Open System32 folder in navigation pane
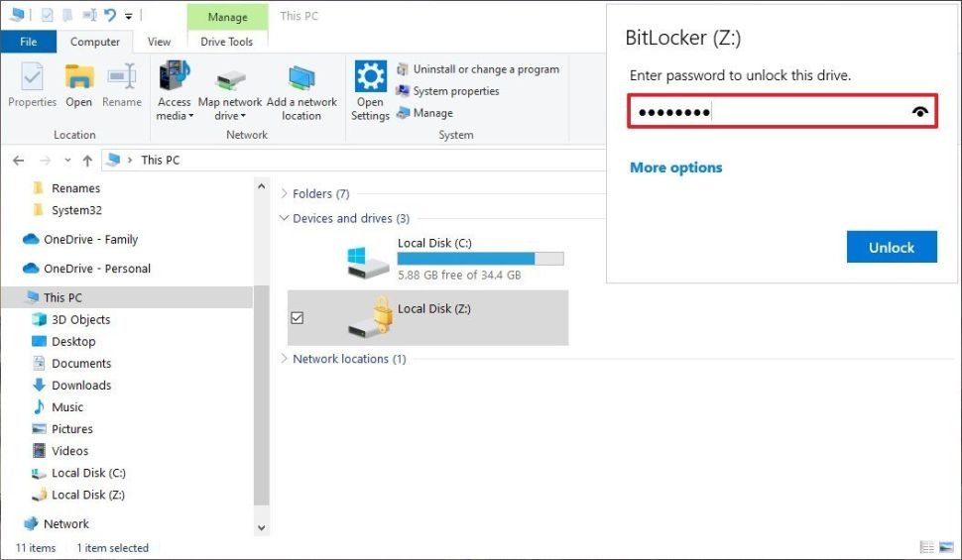Image resolution: width=962 pixels, height=560 pixels. click(x=76, y=210)
